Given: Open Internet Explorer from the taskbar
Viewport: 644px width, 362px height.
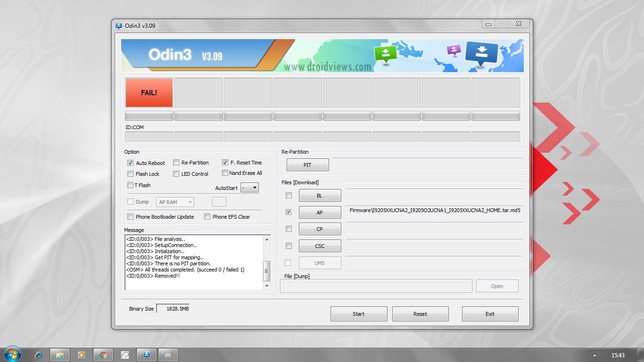Looking at the screenshot, I should point(39,355).
